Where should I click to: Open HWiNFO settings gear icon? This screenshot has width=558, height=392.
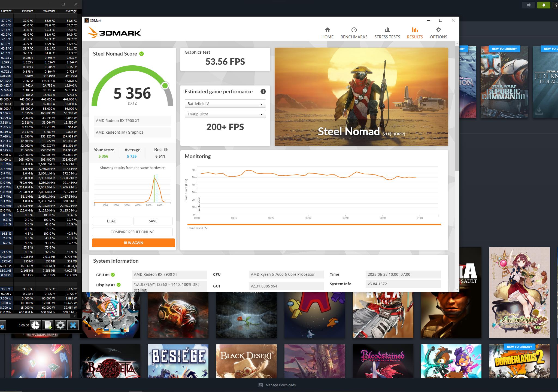pyautogui.click(x=60, y=325)
